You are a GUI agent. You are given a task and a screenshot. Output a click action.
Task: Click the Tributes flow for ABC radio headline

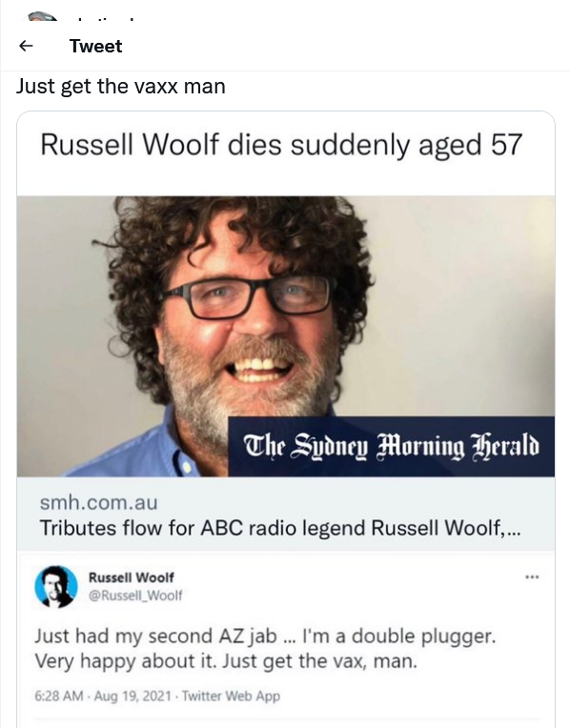[x=280, y=528]
